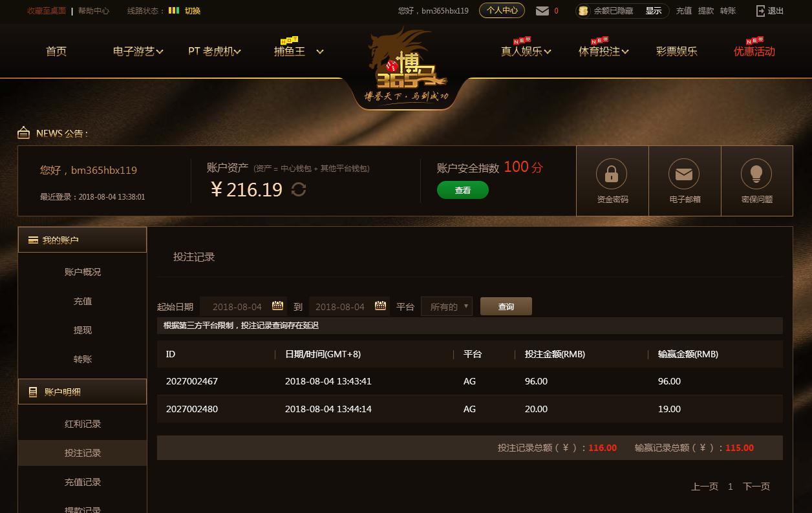
Task: Expand the PT 老虎机 menu
Action: pyautogui.click(x=214, y=51)
